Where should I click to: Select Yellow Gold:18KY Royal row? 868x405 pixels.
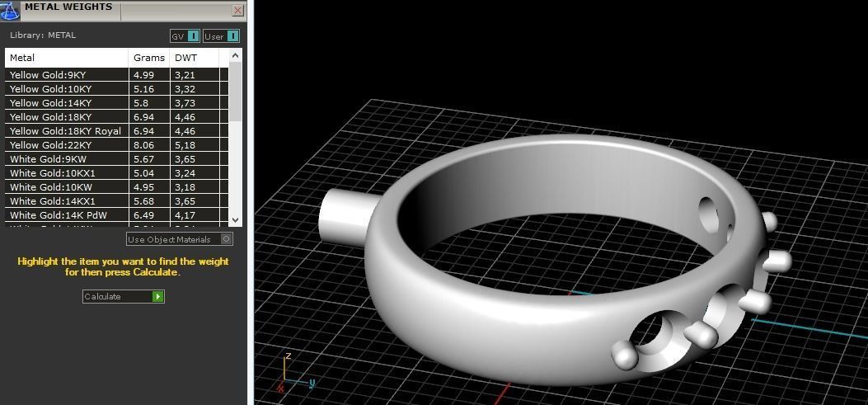point(116,131)
